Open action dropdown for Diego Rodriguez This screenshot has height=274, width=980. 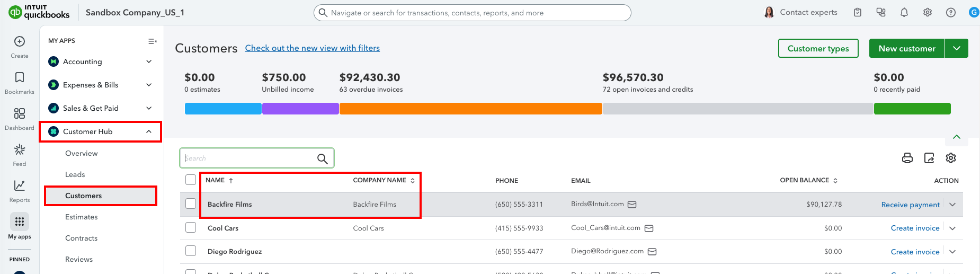[x=952, y=252]
